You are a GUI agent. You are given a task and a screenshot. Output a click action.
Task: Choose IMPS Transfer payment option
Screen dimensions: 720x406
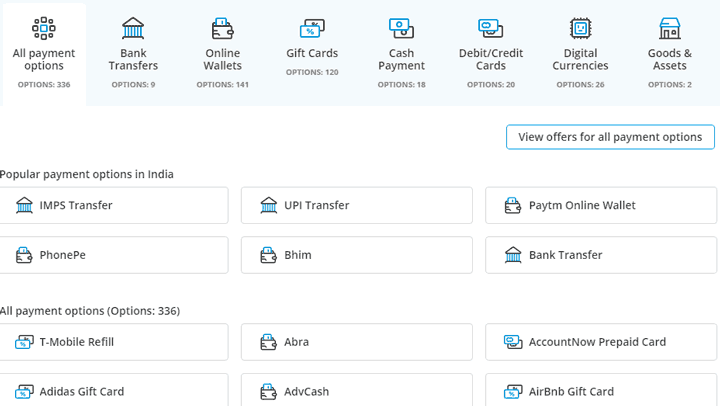pyautogui.click(x=113, y=205)
